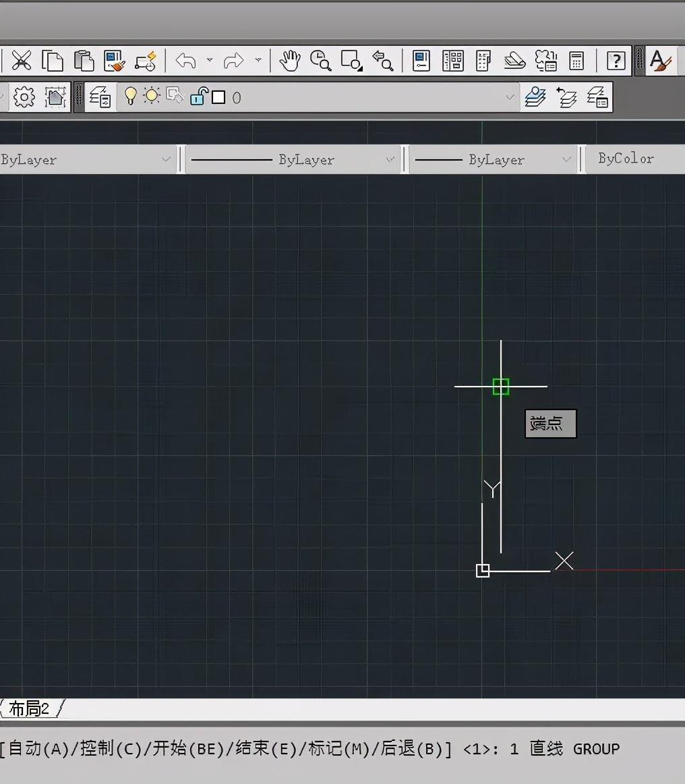Open the Tool Palettes window icon

point(483,61)
